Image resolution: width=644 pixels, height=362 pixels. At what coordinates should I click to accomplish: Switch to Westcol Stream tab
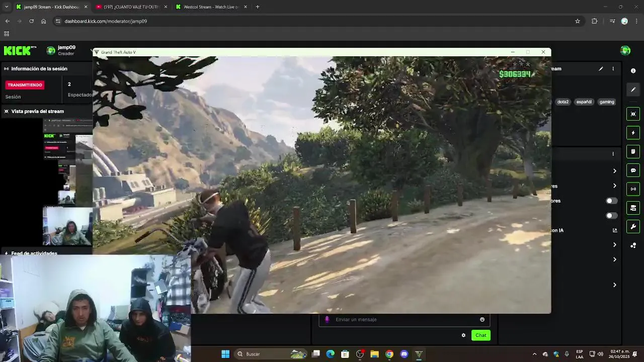[212, 7]
